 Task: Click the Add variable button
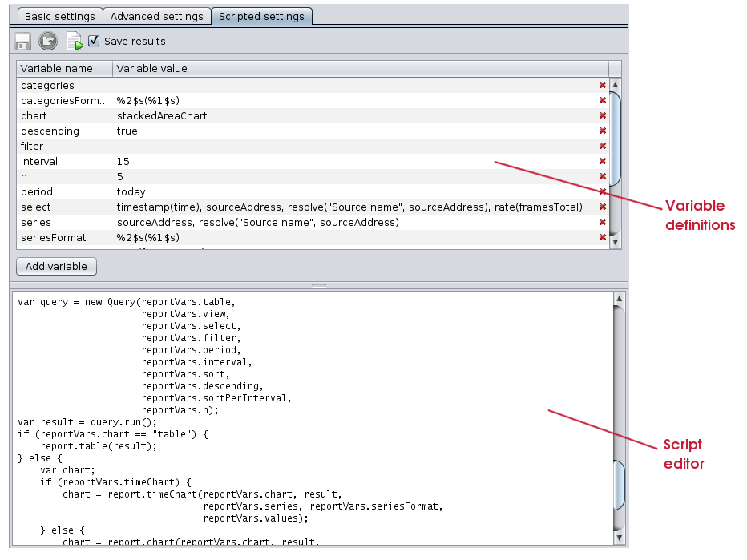click(56, 267)
